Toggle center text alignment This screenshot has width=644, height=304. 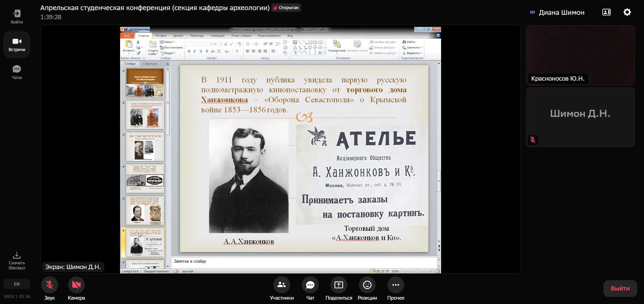point(254,51)
